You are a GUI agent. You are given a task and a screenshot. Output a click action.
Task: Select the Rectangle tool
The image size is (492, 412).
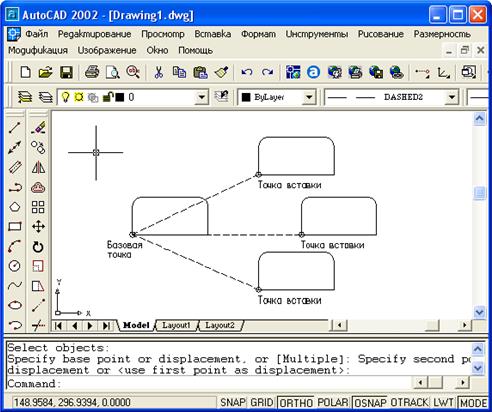15,227
